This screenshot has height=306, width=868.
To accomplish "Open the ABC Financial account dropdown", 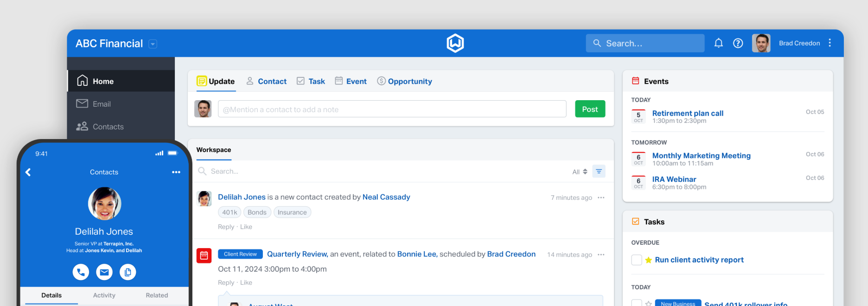I will (153, 44).
